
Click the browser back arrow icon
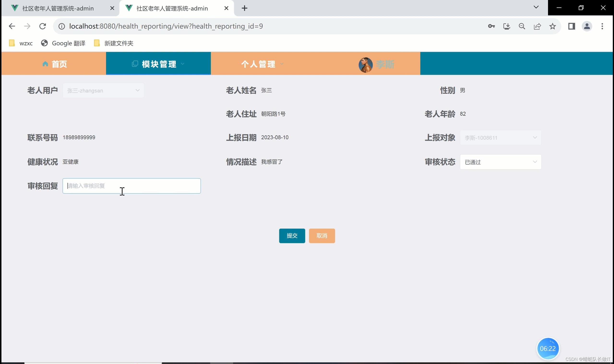[x=12, y=26]
